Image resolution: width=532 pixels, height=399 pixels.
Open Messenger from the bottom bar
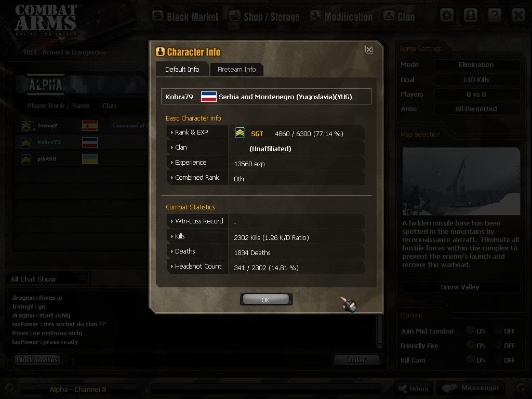471,388
